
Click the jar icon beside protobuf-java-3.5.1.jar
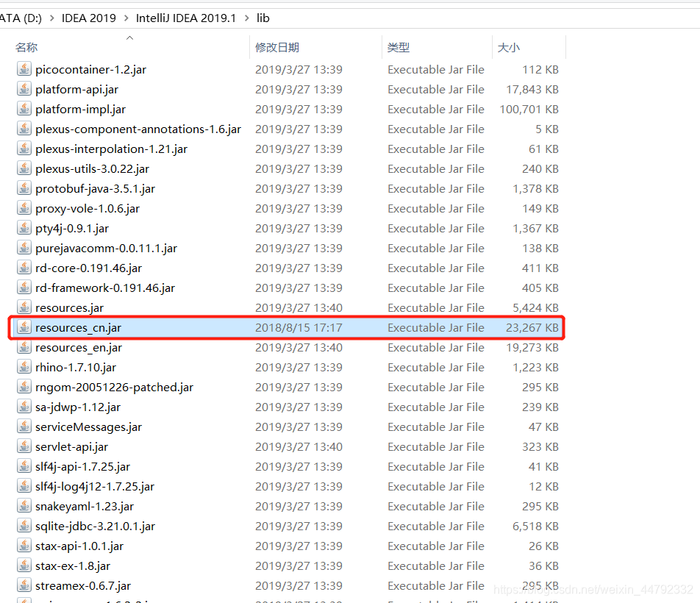24,188
